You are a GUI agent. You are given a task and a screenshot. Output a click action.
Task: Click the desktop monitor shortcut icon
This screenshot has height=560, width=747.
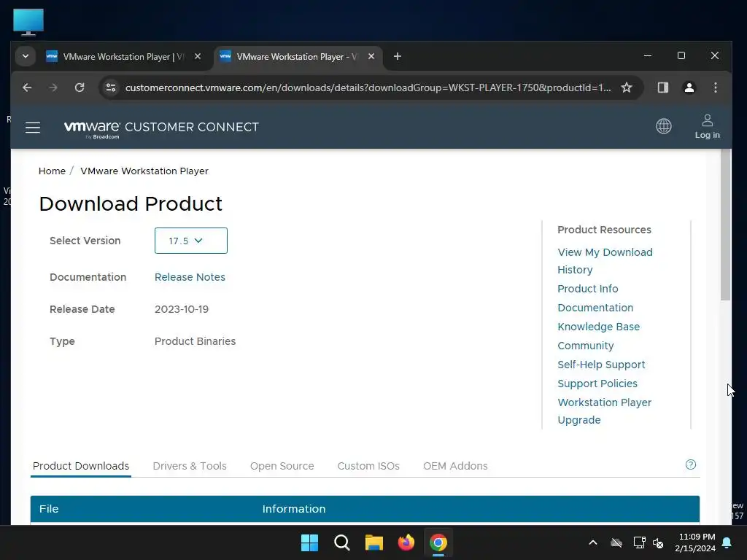click(x=28, y=23)
